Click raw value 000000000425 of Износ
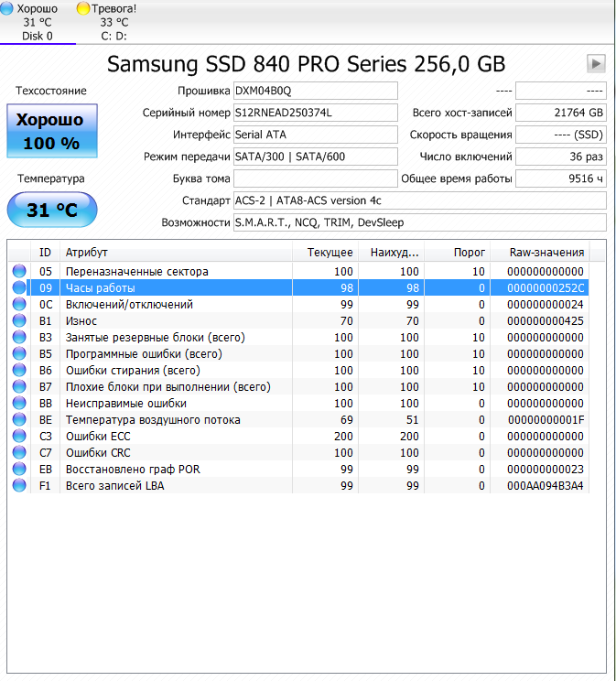The height and width of the screenshot is (681, 616). coord(546,321)
